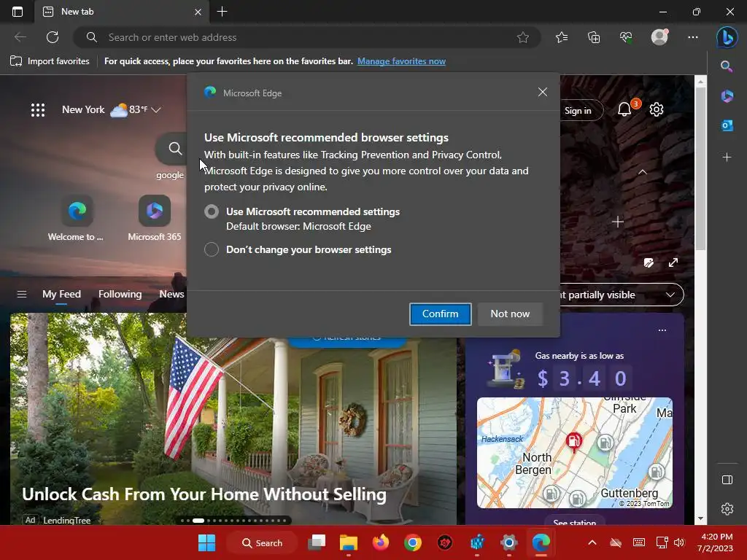Launch Firefox from the taskbar

(x=380, y=542)
